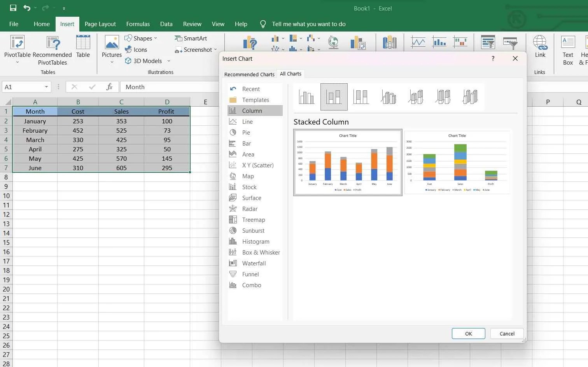
Task: Expand the 3D Models dropdown arrow
Action: tap(168, 61)
